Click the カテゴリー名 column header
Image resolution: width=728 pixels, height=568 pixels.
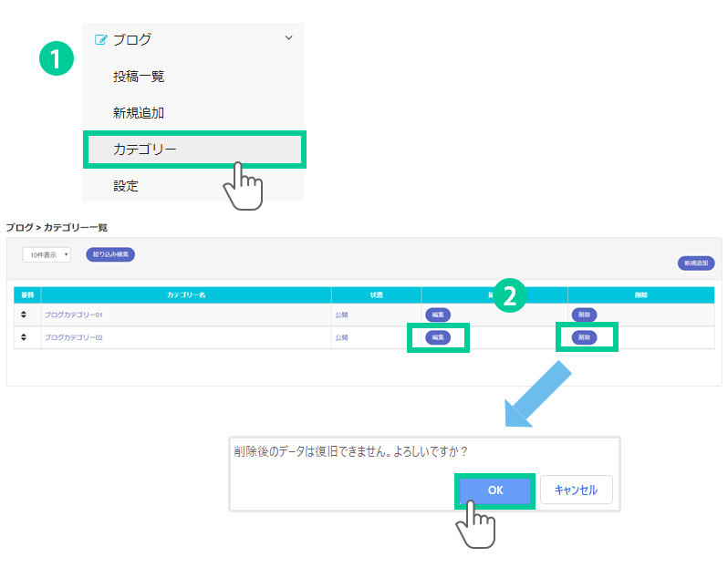tap(186, 294)
